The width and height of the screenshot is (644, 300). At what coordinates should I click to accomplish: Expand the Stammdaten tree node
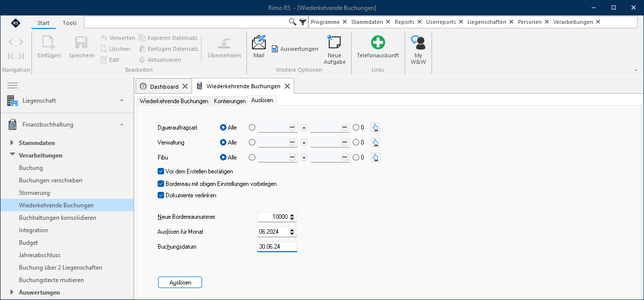pos(12,143)
